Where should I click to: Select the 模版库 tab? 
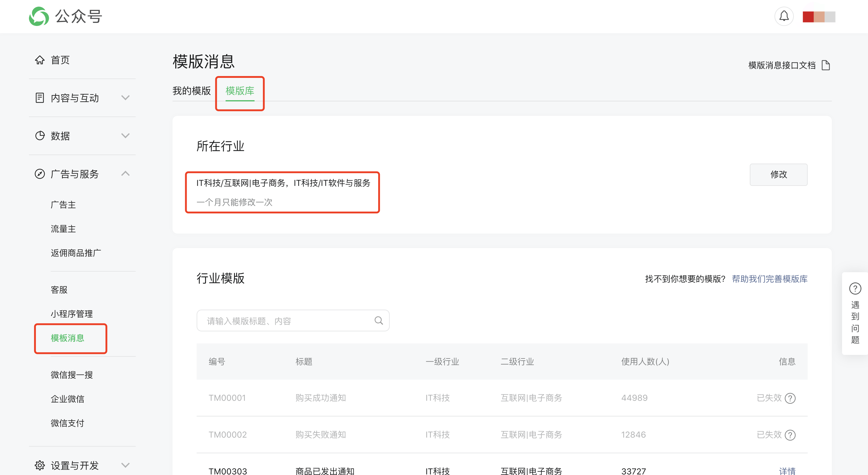pyautogui.click(x=239, y=91)
